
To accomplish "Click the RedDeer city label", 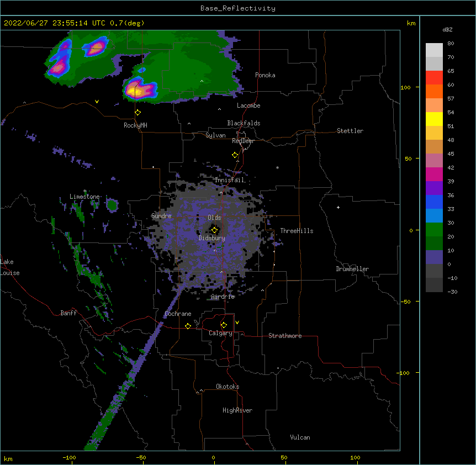I will [243, 141].
